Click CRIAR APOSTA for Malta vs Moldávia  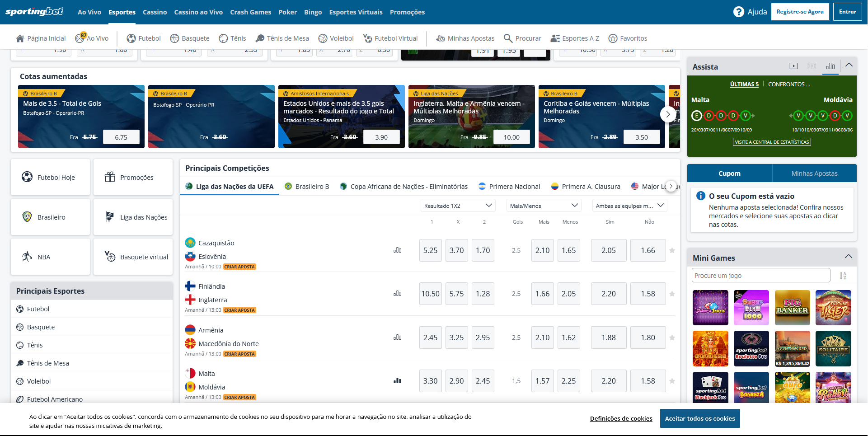(239, 398)
